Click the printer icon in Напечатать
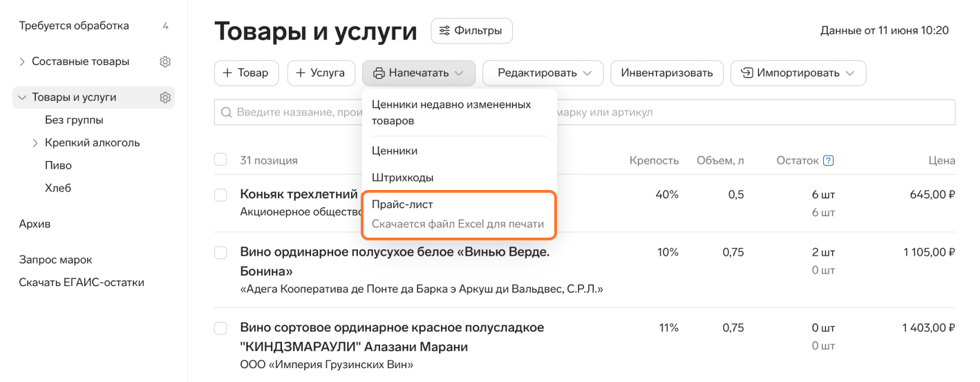Screen dimensions: 980x382 [379, 73]
